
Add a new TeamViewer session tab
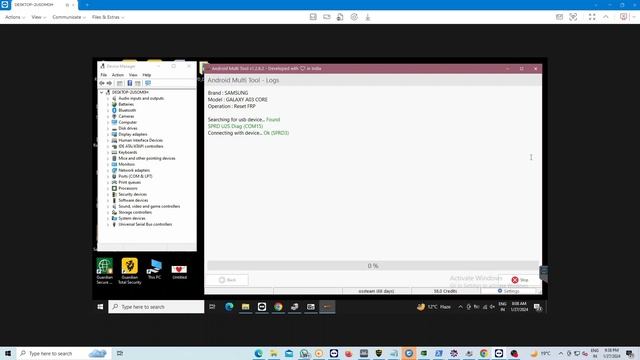point(87,4)
